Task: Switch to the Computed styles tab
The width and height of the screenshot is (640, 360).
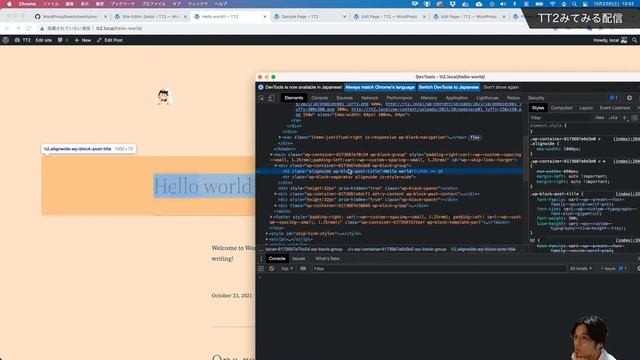Action: (x=562, y=108)
